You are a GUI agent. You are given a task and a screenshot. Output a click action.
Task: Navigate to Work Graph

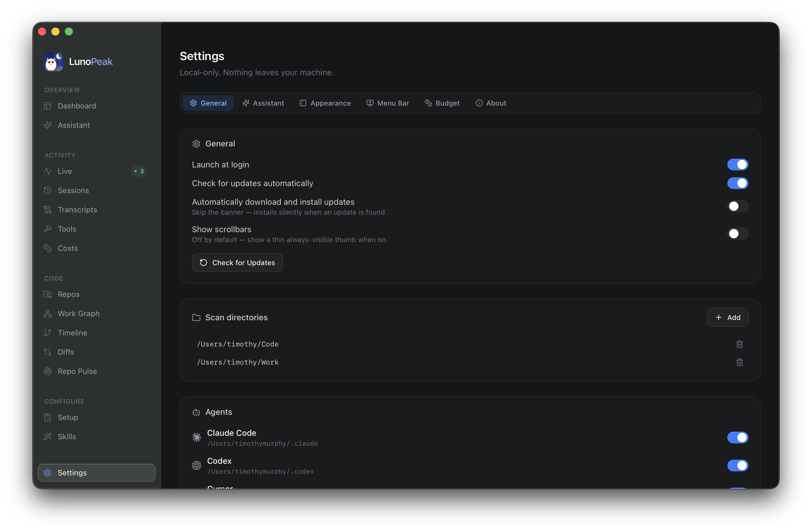(96, 314)
